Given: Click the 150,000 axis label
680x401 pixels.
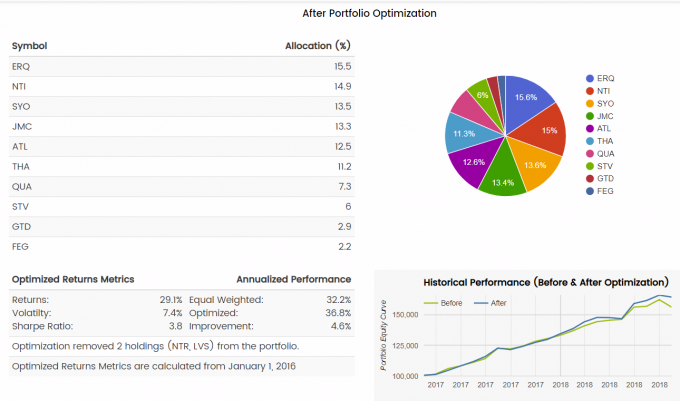Looking at the screenshot, I should click(405, 315).
